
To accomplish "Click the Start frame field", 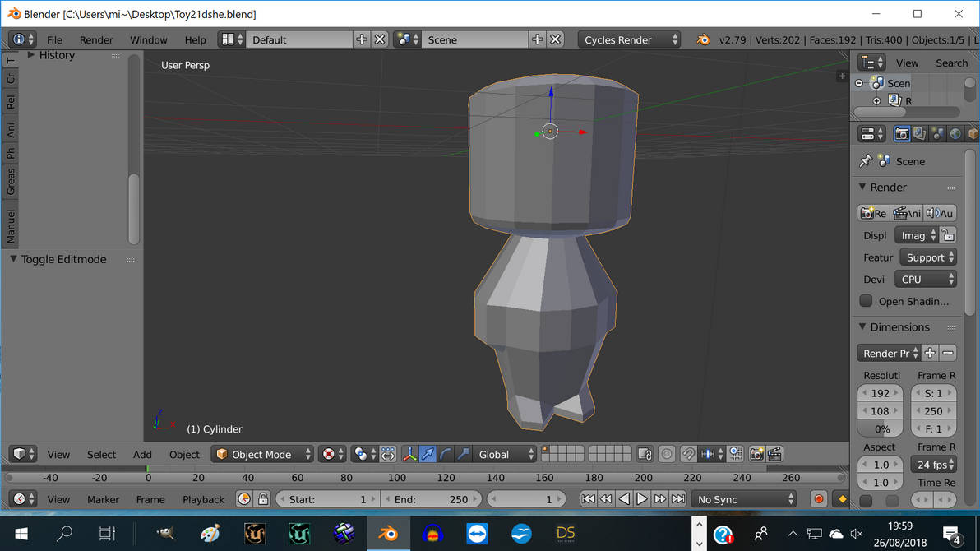I will (327, 499).
